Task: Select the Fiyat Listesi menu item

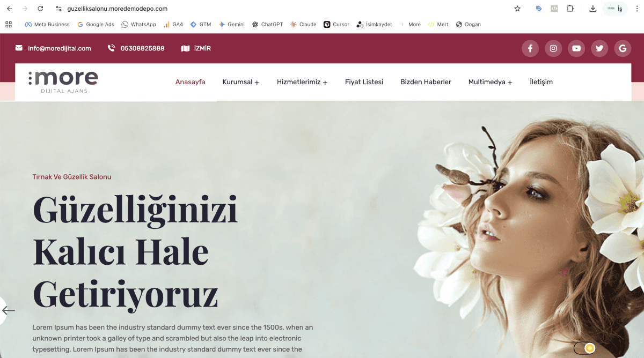Action: point(364,82)
